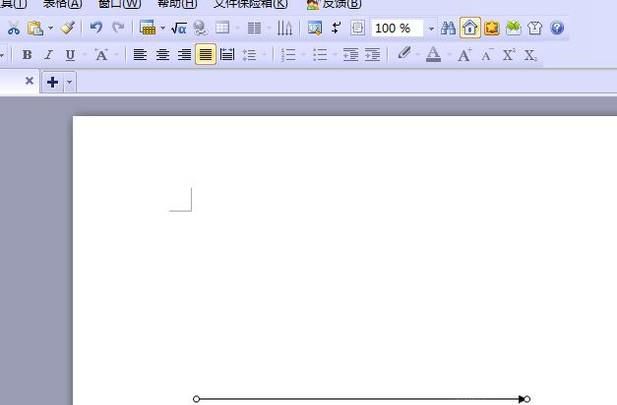Increase indent using the toolbar icon
Image resolution: width=617 pixels, height=405 pixels.
point(372,55)
